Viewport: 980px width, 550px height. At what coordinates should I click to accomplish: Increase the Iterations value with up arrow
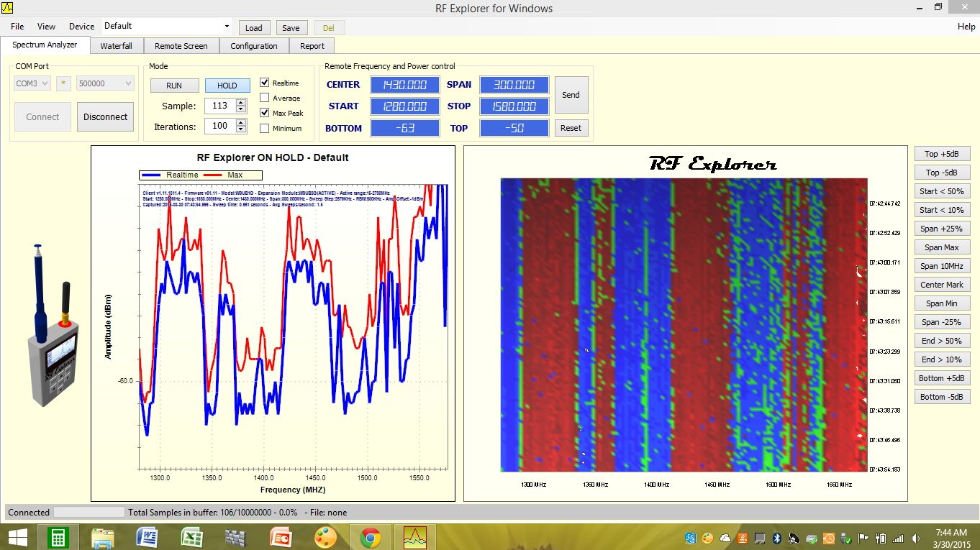pos(241,122)
